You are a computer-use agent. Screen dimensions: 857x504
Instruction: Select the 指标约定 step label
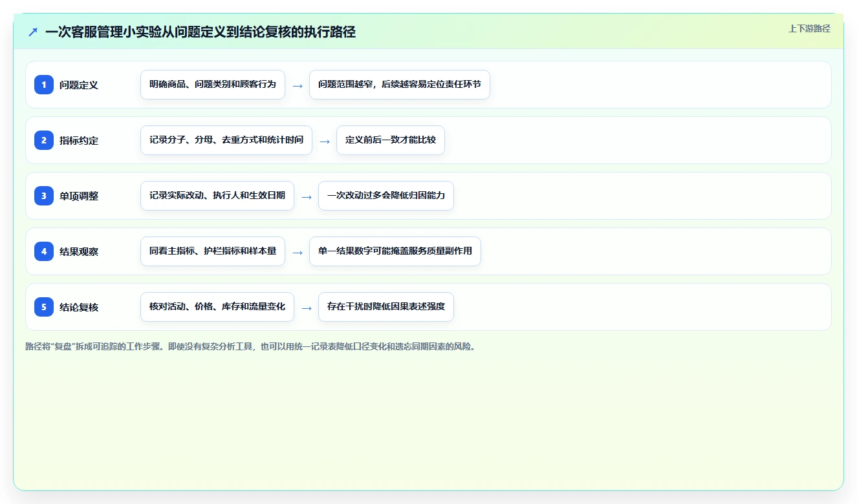click(x=79, y=140)
